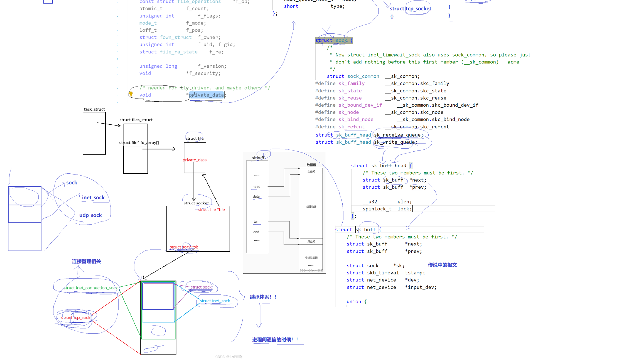Screen dimensions: 629x364
Task: Select the green 'struct inet_connection_sock' label
Action: (x=91, y=288)
